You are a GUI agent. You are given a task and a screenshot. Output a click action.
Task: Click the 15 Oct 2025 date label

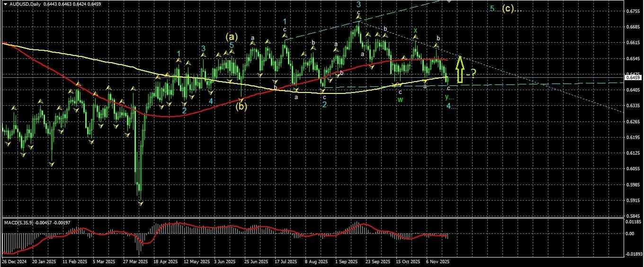[x=409, y=261]
